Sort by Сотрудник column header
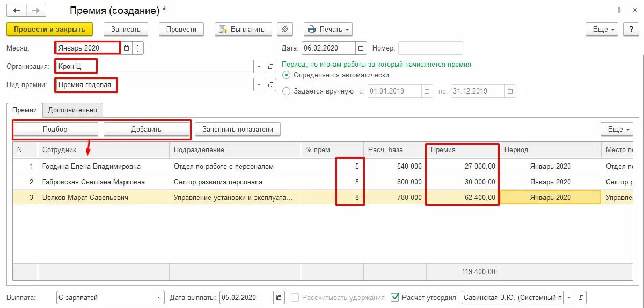644x308 pixels. coord(104,150)
